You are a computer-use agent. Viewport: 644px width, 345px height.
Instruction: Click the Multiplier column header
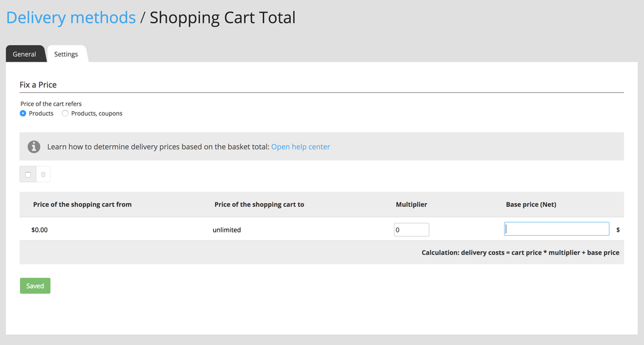pos(411,204)
